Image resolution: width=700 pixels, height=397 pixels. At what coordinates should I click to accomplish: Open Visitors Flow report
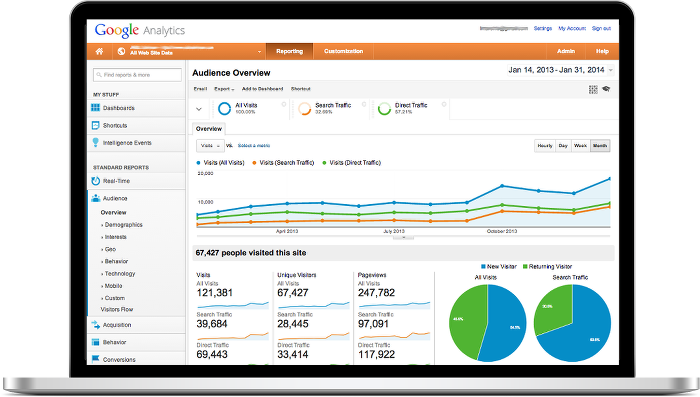pyautogui.click(x=117, y=309)
